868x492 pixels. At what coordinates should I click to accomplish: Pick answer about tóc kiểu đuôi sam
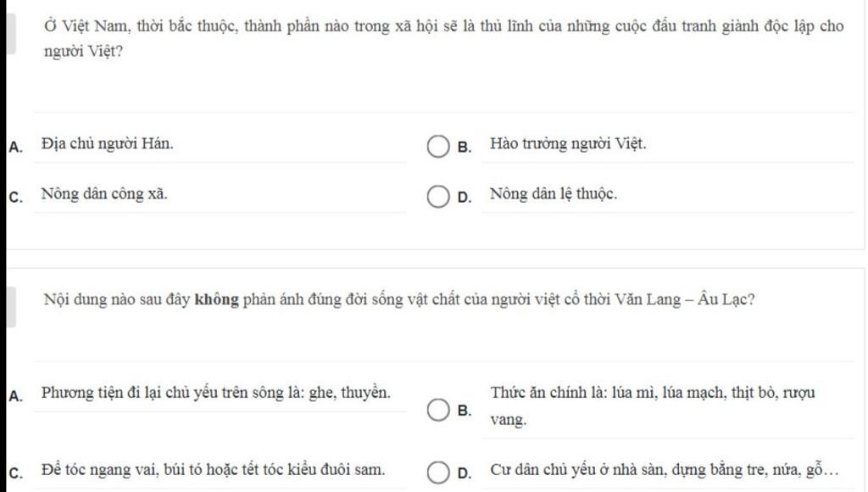pos(213,470)
